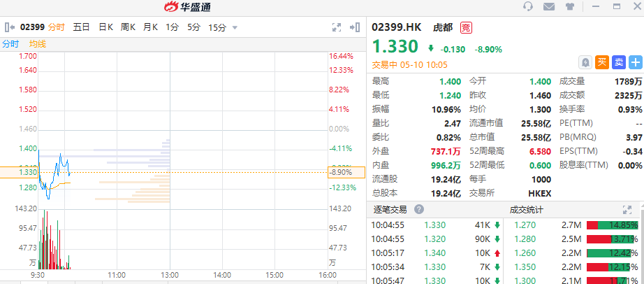Click the 交易所 value HKEX
This screenshot has height=284, width=644.
tap(540, 194)
